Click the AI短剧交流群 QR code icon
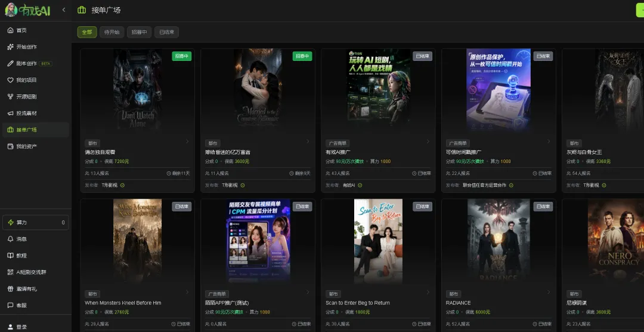The width and height of the screenshot is (644, 332). (10, 272)
